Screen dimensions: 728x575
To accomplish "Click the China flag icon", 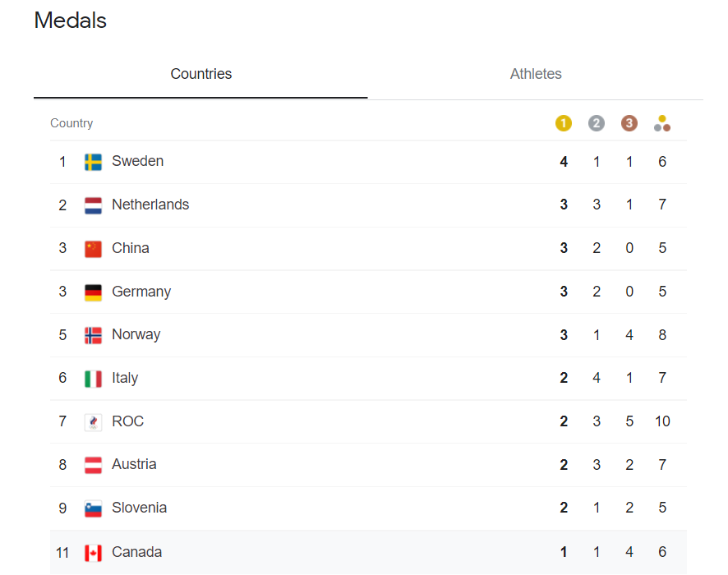I will coord(93,249).
